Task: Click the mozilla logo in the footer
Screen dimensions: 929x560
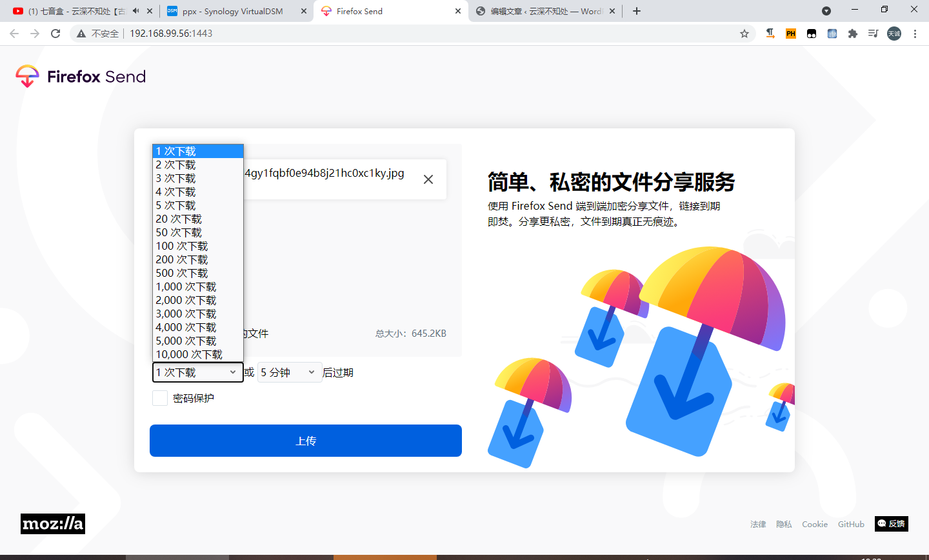Action: (52, 524)
